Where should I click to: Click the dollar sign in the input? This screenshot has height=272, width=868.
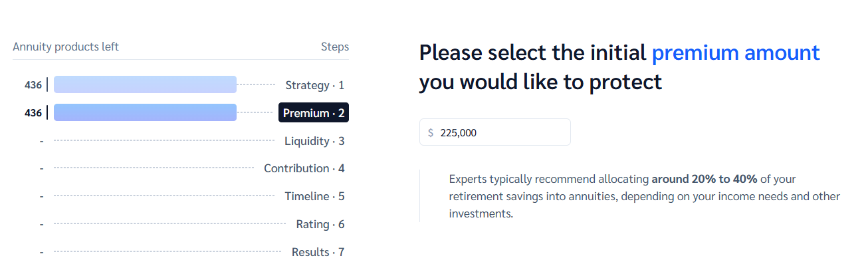[x=431, y=133]
